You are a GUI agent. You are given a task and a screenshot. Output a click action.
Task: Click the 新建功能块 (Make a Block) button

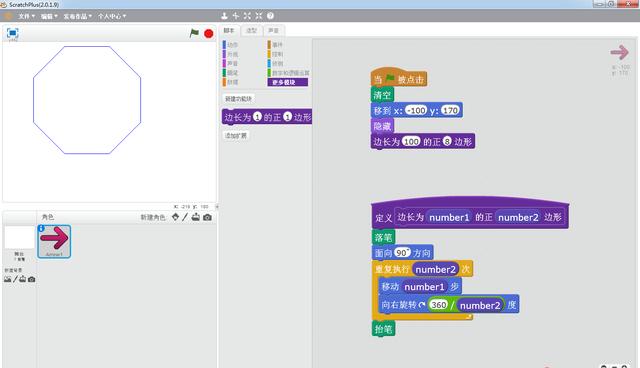(239, 99)
